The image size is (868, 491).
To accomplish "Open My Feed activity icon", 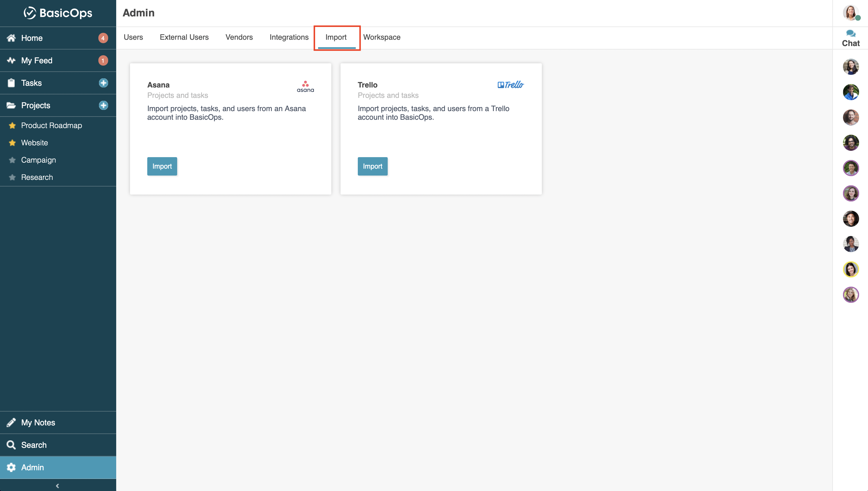I will (x=11, y=60).
